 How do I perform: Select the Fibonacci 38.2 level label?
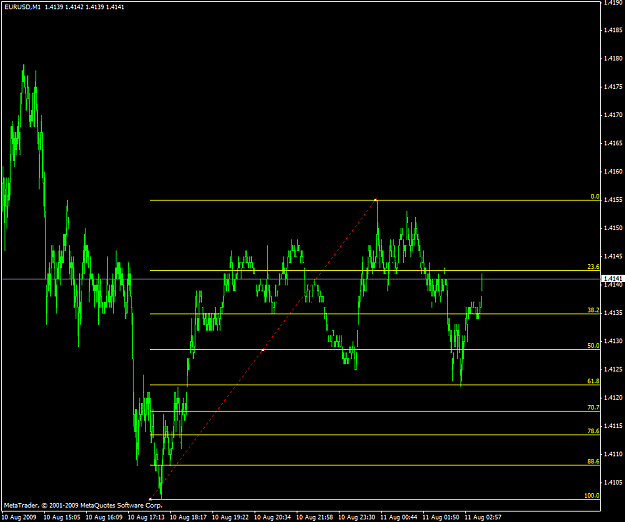(x=593, y=310)
